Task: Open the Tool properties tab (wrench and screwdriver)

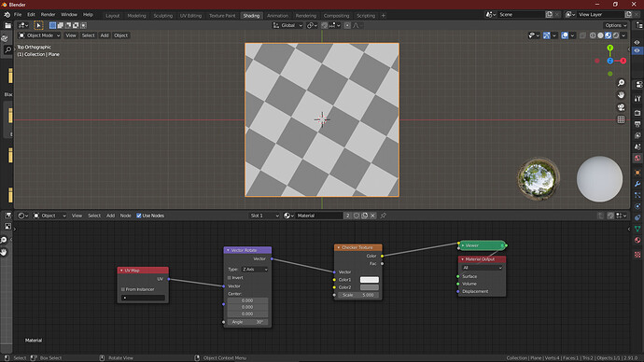Action: click(x=637, y=99)
